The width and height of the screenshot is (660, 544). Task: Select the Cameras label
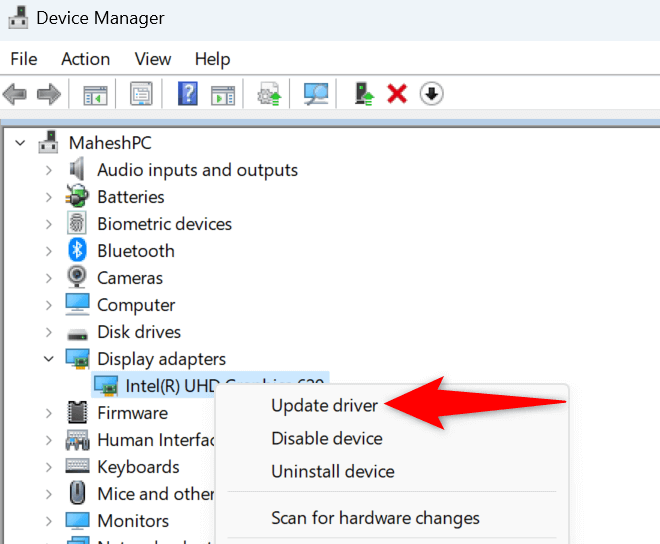point(130,278)
